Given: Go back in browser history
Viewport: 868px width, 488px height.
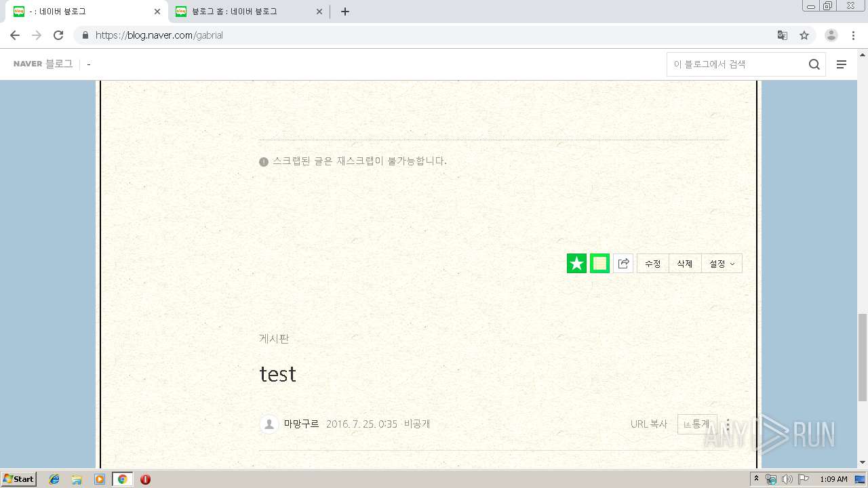Looking at the screenshot, I should [15, 35].
